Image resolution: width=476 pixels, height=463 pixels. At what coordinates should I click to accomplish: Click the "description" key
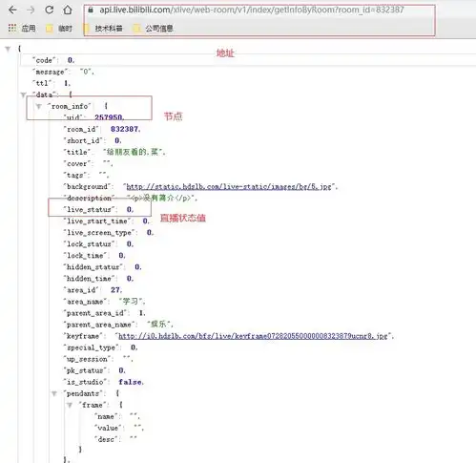click(x=89, y=199)
